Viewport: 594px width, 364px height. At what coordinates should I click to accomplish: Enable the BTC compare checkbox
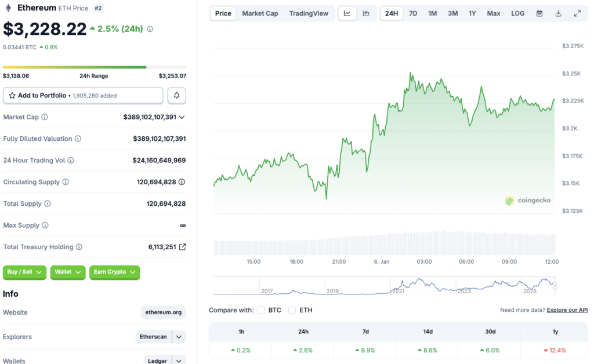click(261, 310)
